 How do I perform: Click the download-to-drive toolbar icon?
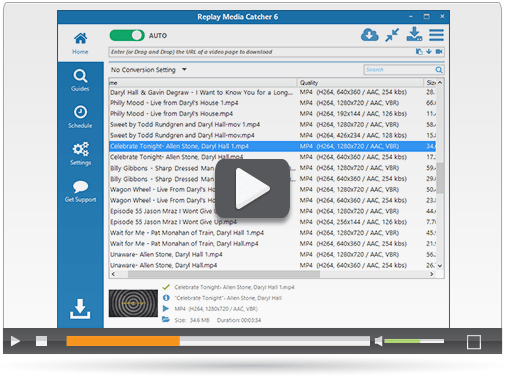[x=414, y=34]
